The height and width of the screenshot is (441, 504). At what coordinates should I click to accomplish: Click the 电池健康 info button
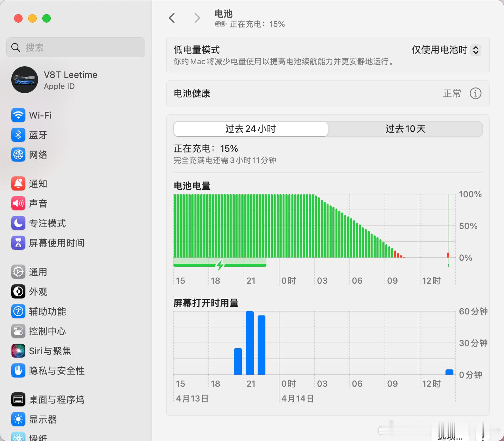475,93
